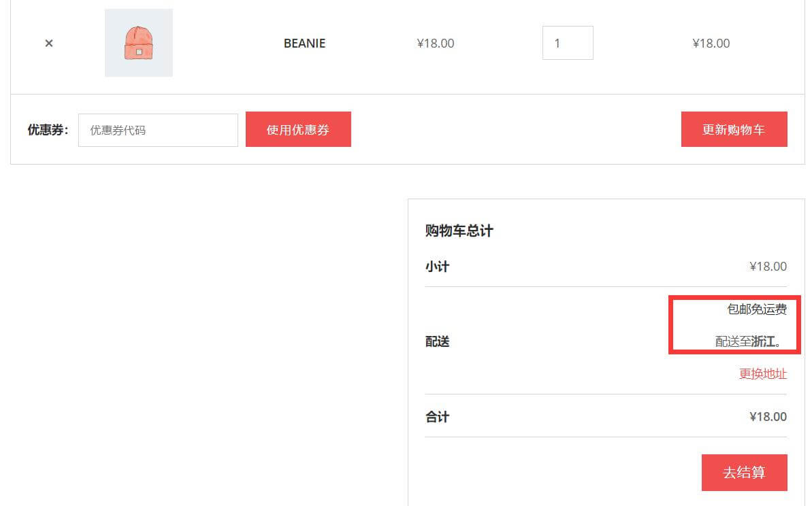Click the 小计 label in cart totals

click(437, 267)
